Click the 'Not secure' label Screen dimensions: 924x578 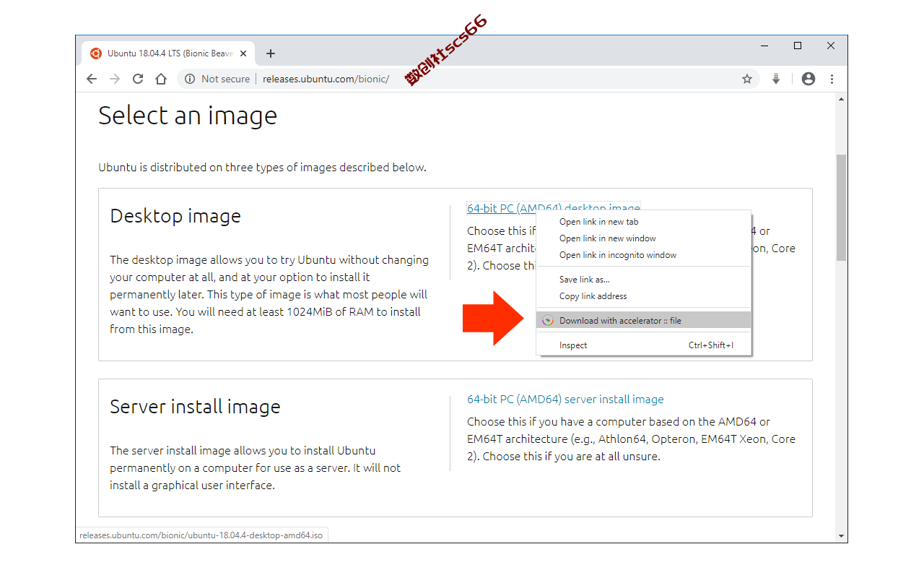[225, 79]
